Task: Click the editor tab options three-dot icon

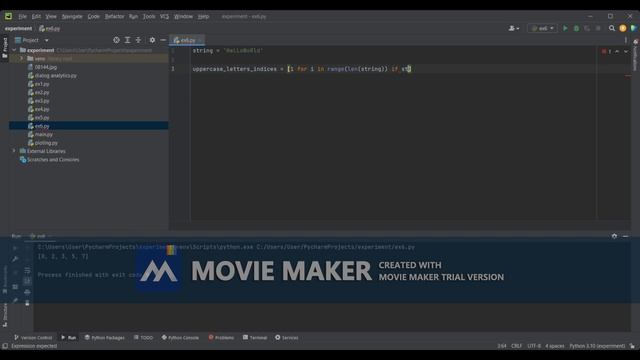Action: 626,40
